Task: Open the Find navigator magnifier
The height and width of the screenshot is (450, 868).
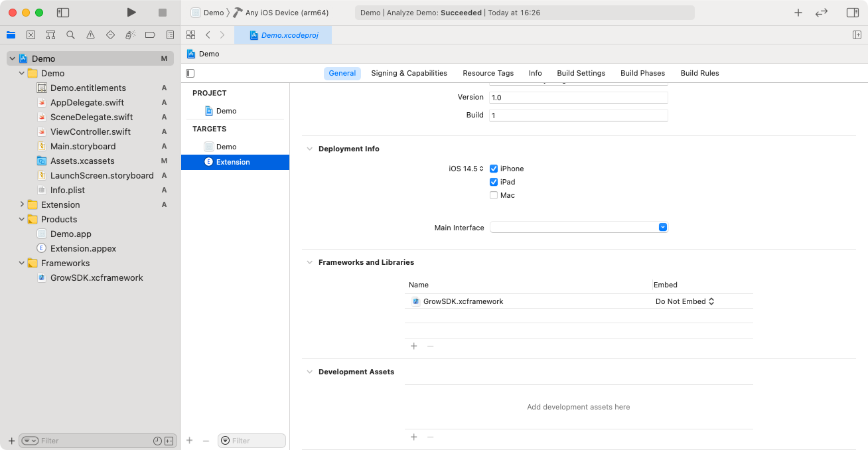Action: [70, 35]
